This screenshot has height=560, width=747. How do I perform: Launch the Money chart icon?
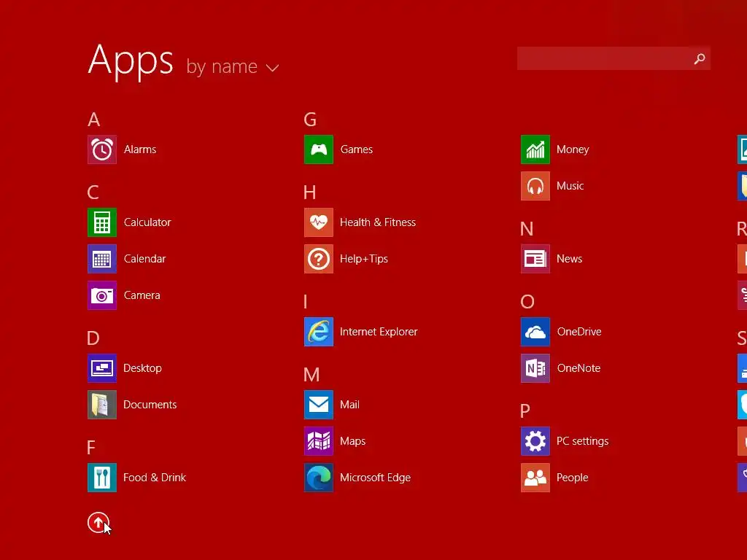[535, 149]
